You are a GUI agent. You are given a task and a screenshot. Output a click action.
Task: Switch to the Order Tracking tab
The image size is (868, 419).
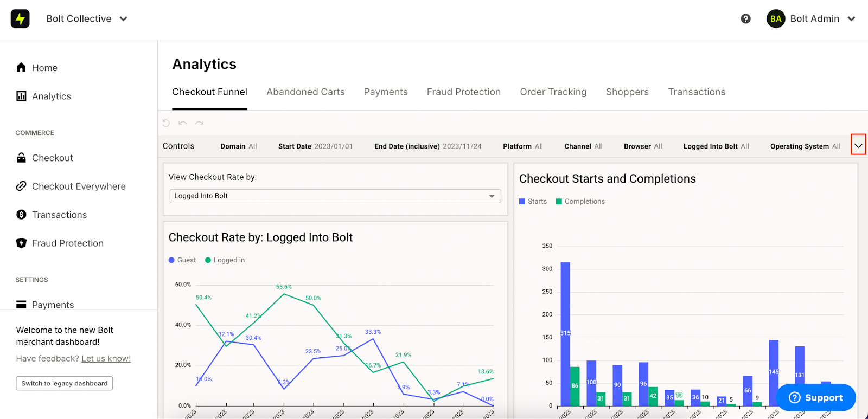(553, 92)
